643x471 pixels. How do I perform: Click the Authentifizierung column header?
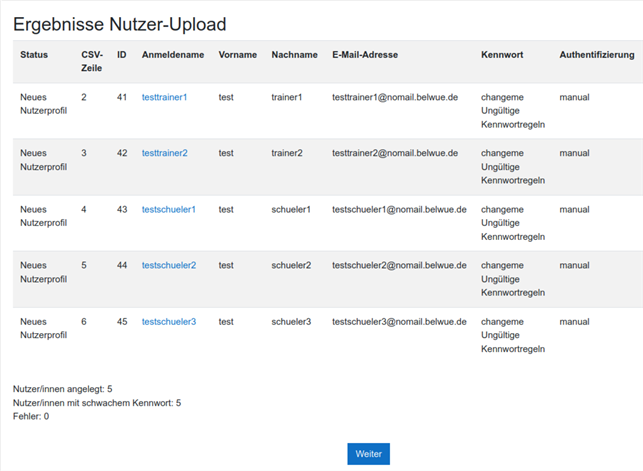pos(596,55)
